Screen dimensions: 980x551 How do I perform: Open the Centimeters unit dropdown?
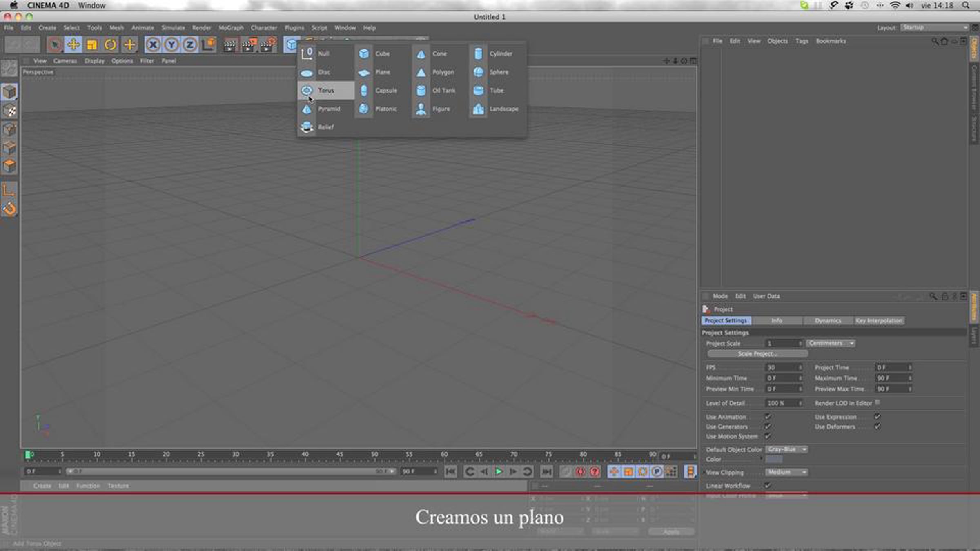pos(831,343)
